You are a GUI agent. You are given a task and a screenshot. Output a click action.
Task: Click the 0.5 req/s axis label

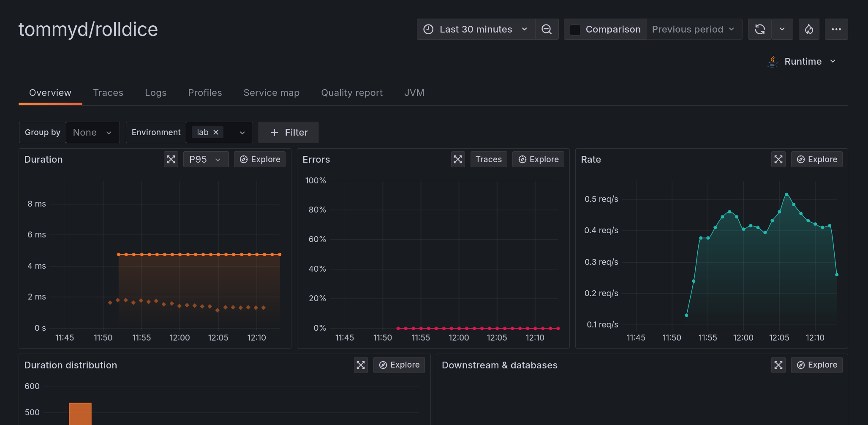pos(601,199)
